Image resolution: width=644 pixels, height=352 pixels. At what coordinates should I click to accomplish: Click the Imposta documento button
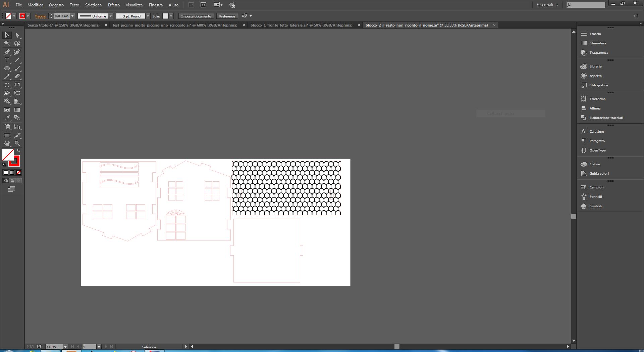(196, 16)
